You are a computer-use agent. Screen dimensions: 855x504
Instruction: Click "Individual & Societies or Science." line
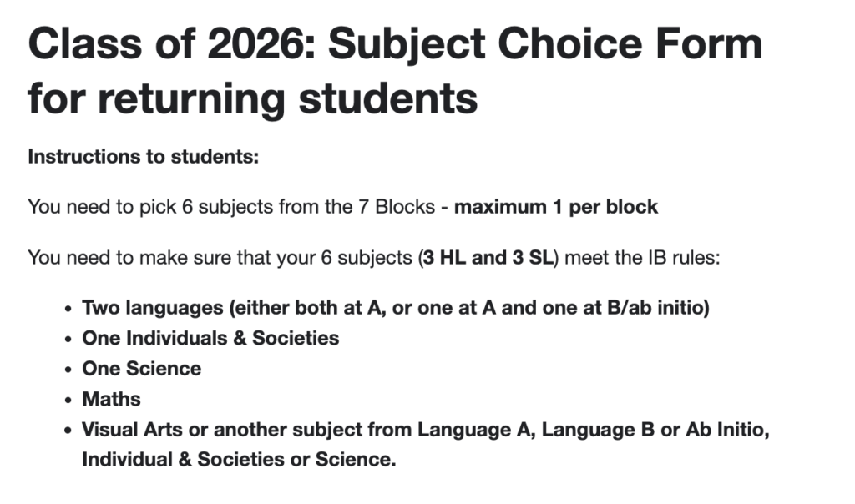coord(238,459)
